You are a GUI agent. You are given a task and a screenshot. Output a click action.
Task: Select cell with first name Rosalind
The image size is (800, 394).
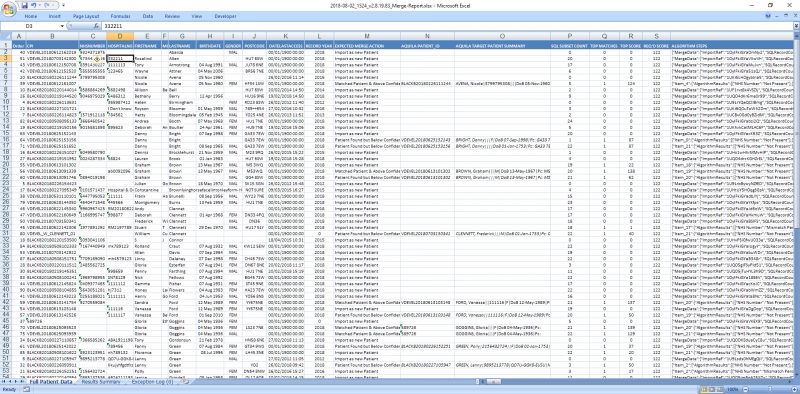(x=148, y=59)
